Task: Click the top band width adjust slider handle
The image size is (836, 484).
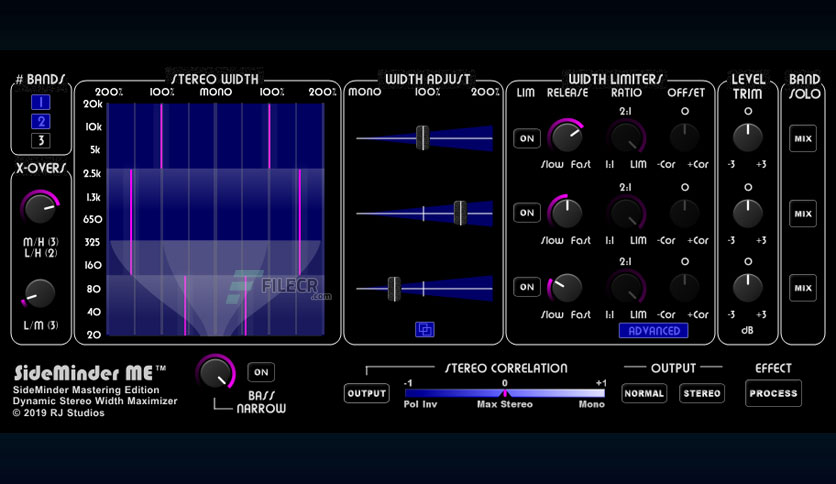Action: click(422, 138)
